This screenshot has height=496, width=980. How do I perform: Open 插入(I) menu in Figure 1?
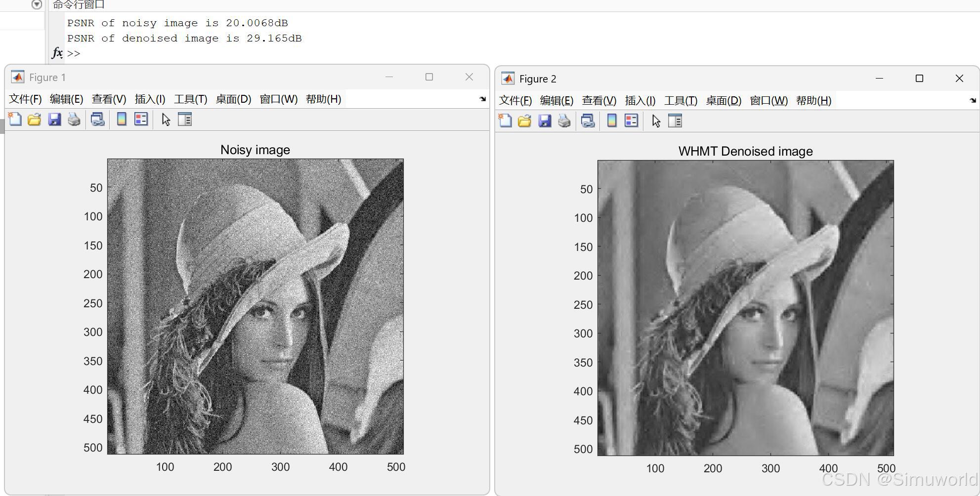[x=150, y=99]
